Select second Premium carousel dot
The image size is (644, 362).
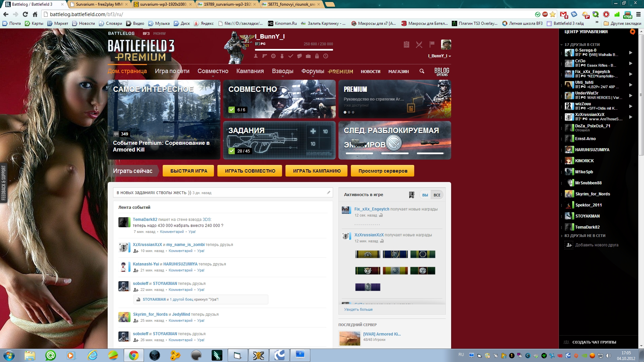click(349, 112)
